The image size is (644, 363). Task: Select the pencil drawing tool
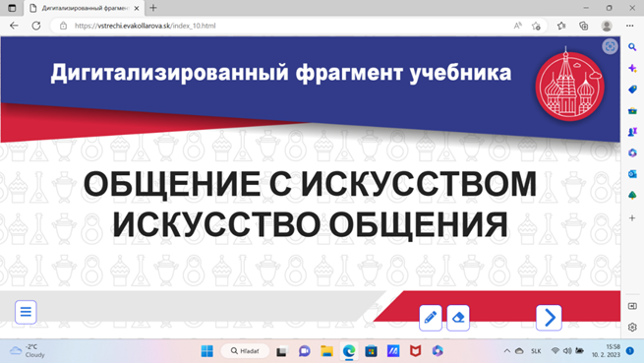coord(430,318)
